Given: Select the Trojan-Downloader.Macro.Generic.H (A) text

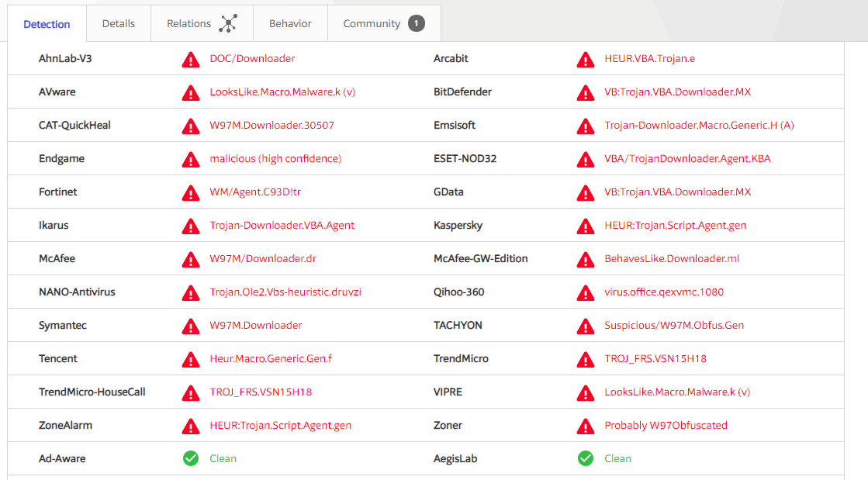Looking at the screenshot, I should click(x=699, y=125).
